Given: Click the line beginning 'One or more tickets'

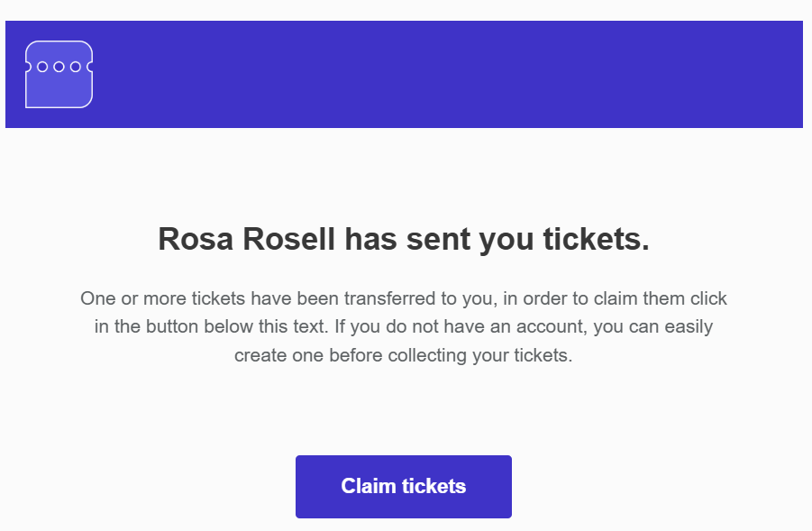Looking at the screenshot, I should click(404, 299).
